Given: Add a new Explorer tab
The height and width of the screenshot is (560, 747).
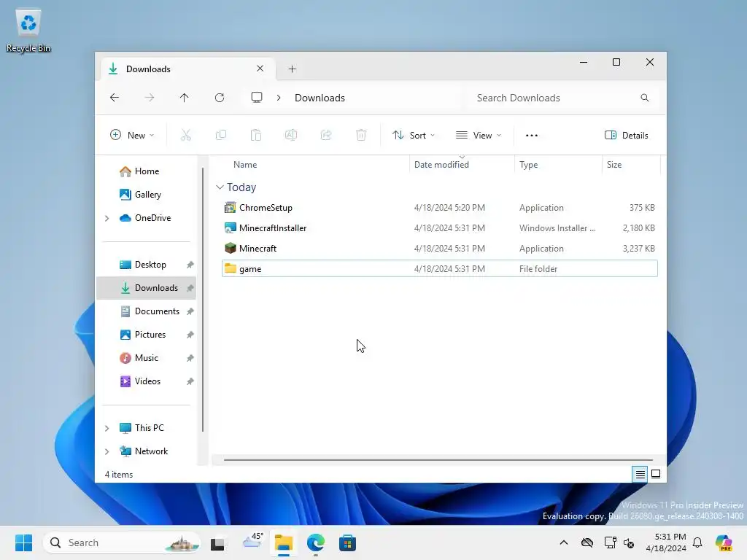Looking at the screenshot, I should point(293,69).
